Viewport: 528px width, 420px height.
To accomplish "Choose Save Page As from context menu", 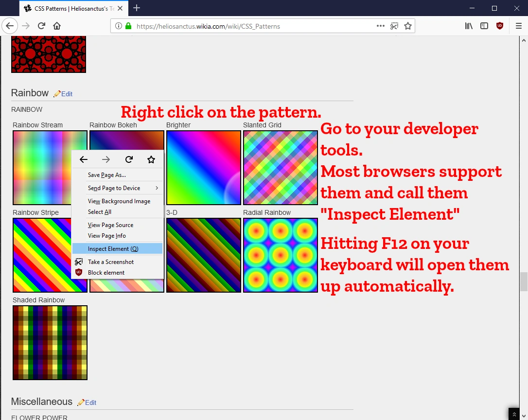I will coord(118,175).
